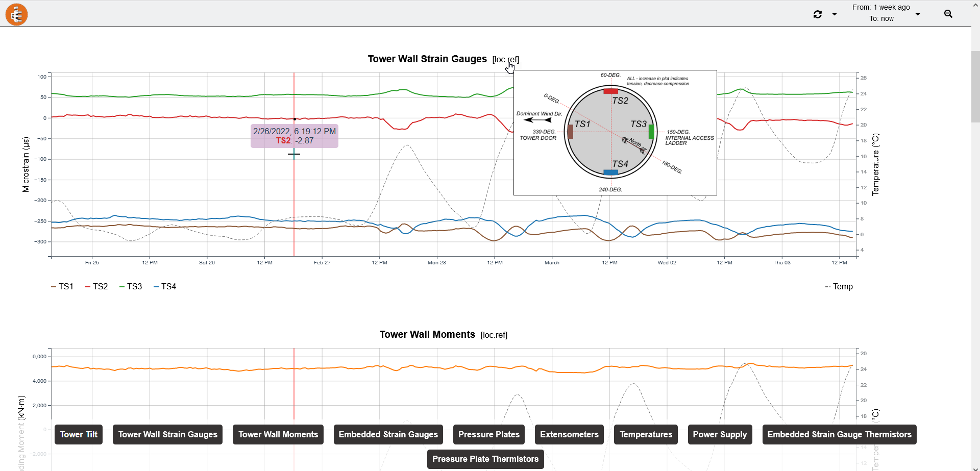Image resolution: width=980 pixels, height=471 pixels.
Task: View the Extensometers data
Action: click(569, 434)
